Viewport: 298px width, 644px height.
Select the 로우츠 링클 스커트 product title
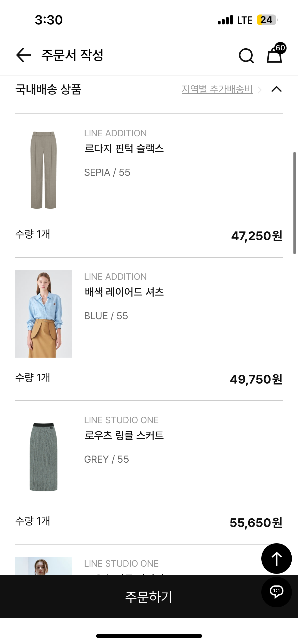pyautogui.click(x=124, y=435)
